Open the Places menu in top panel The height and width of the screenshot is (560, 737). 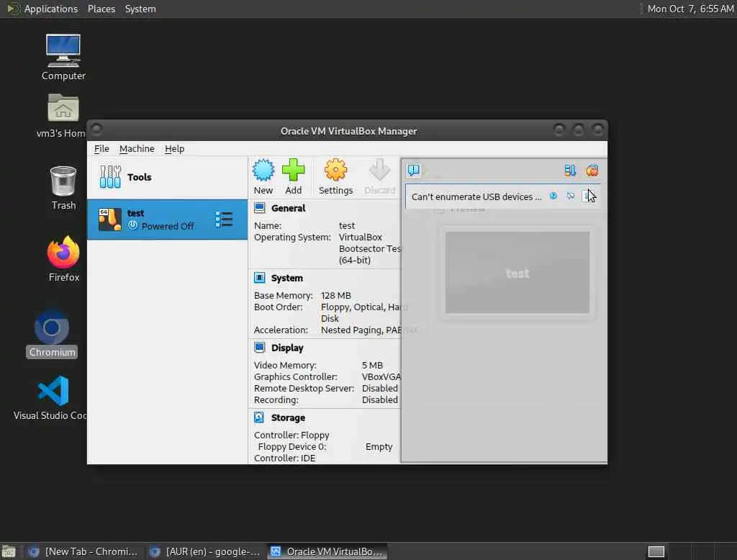[x=101, y=9]
